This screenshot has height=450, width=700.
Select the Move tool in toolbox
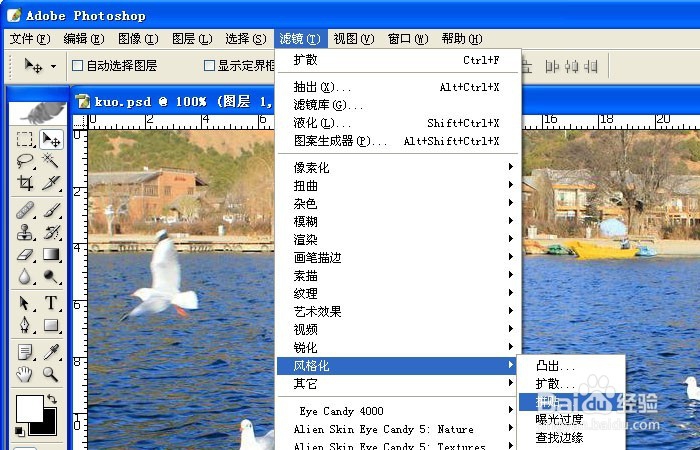(x=51, y=139)
